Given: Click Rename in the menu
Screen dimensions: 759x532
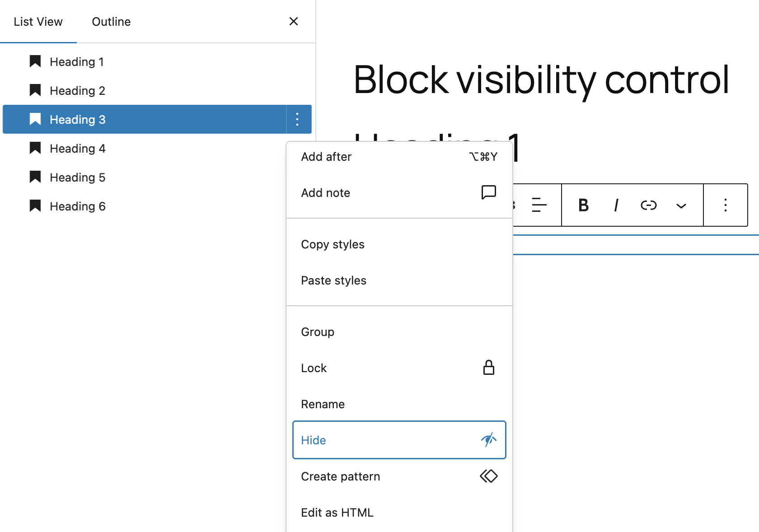Looking at the screenshot, I should click(x=323, y=404).
